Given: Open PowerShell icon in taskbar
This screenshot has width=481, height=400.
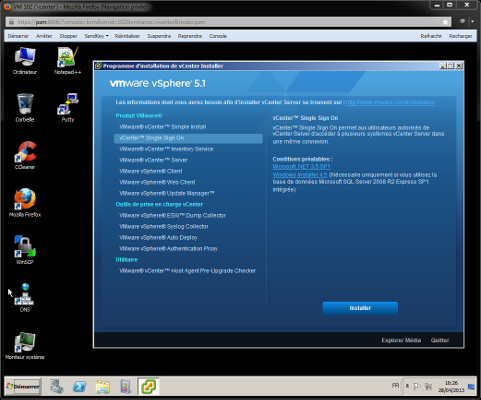Looking at the screenshot, I should [79, 387].
